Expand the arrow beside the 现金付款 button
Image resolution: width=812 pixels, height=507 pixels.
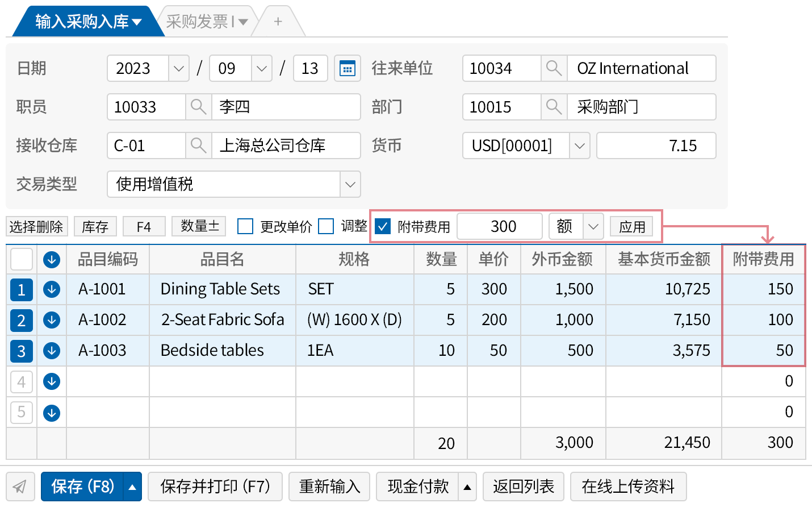467,487
